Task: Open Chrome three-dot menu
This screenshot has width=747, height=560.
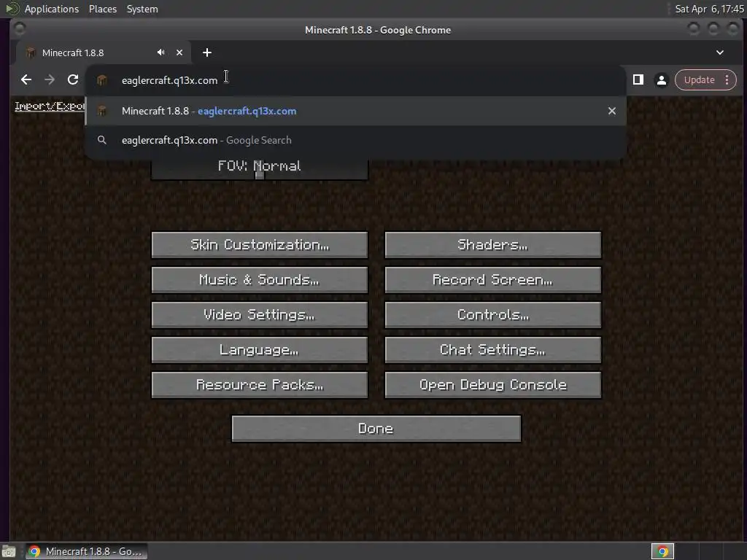Action: coord(727,80)
